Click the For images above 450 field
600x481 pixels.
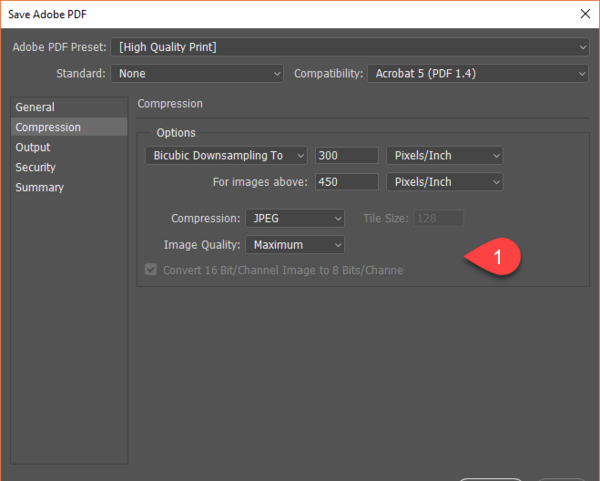(x=347, y=182)
